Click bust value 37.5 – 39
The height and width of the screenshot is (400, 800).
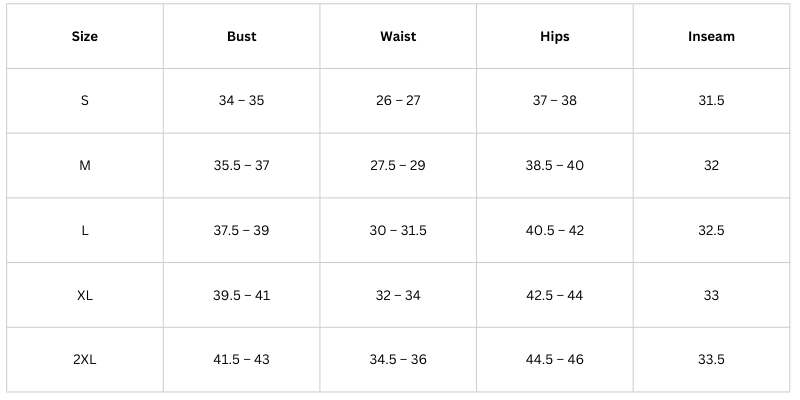click(x=241, y=231)
